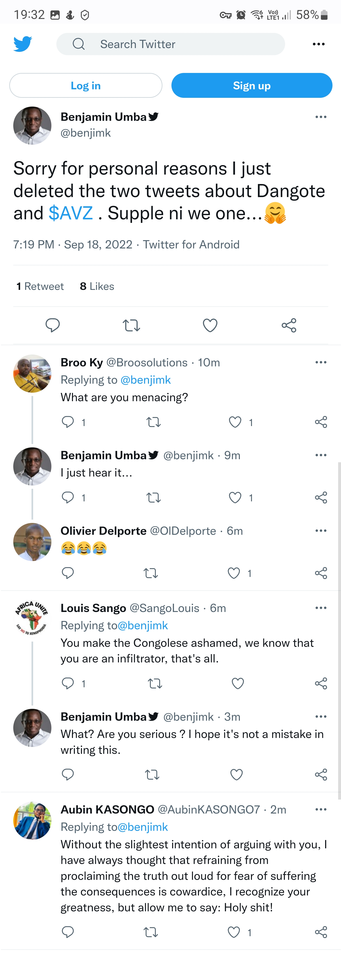Image resolution: width=341 pixels, height=980 pixels.
Task: Share Broo Ky's reply
Action: (321, 422)
